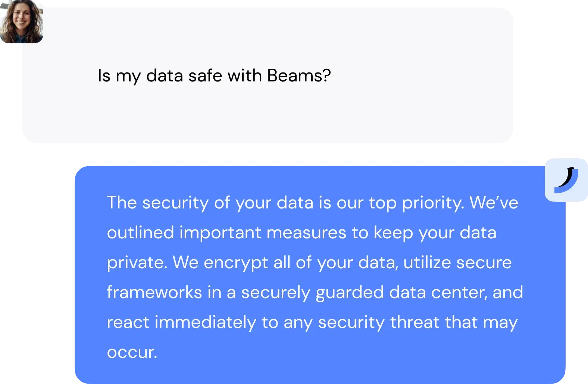Select the word "guarded" in the reply

pos(350,293)
